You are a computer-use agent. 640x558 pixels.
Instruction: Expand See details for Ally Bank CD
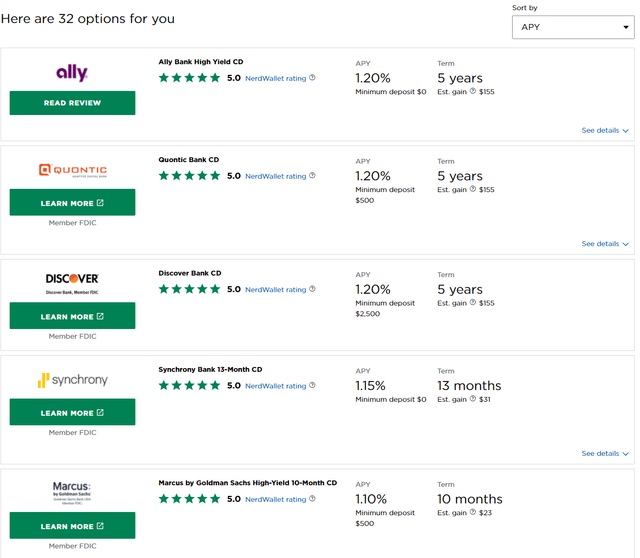click(605, 131)
